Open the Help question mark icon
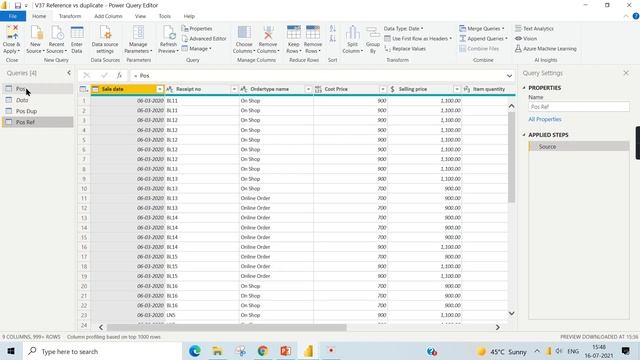 coord(636,16)
